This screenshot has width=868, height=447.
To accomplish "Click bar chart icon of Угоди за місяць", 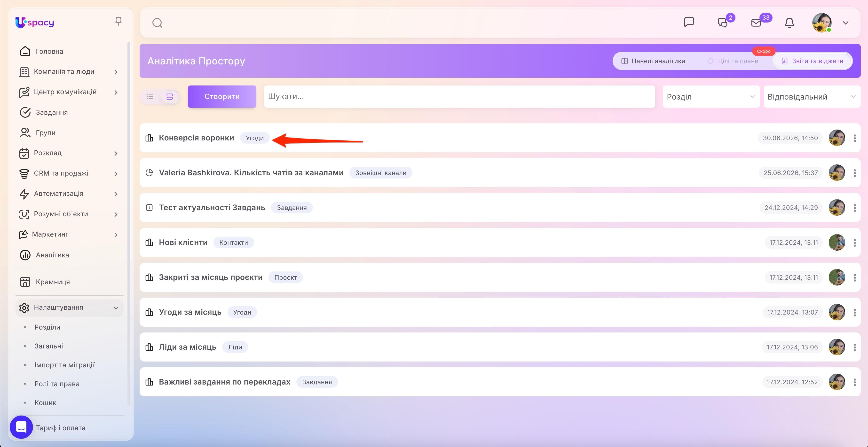I will (x=149, y=312).
